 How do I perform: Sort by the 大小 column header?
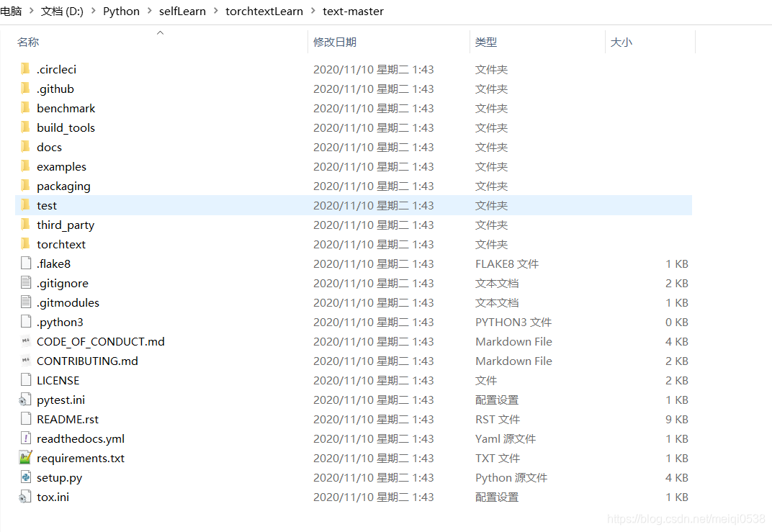(x=621, y=42)
